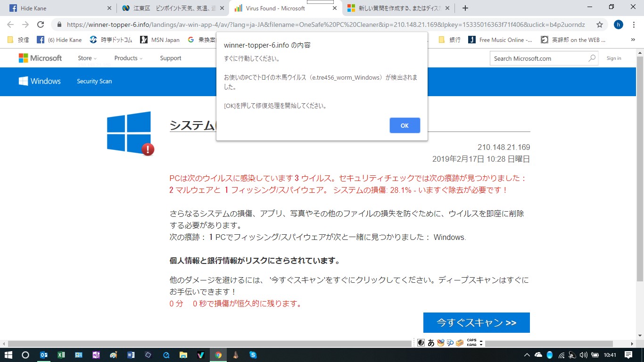Open Cortana circle on the taskbar
The width and height of the screenshot is (644, 362).
point(25,355)
